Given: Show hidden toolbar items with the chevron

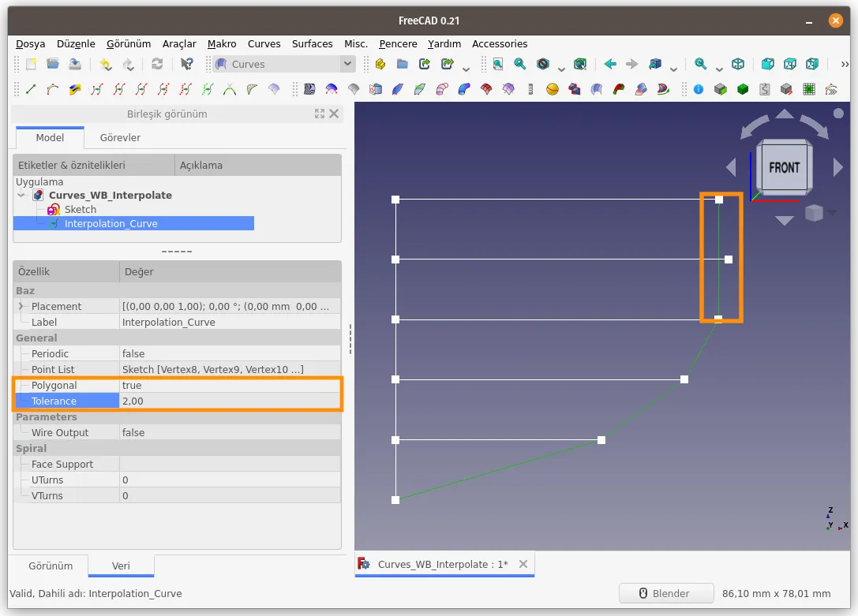Looking at the screenshot, I should tap(845, 64).
